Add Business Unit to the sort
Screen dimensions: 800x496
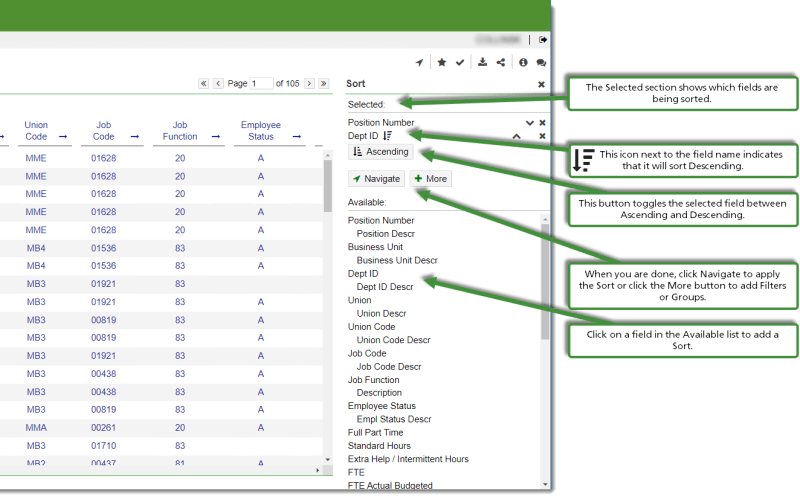coord(376,247)
